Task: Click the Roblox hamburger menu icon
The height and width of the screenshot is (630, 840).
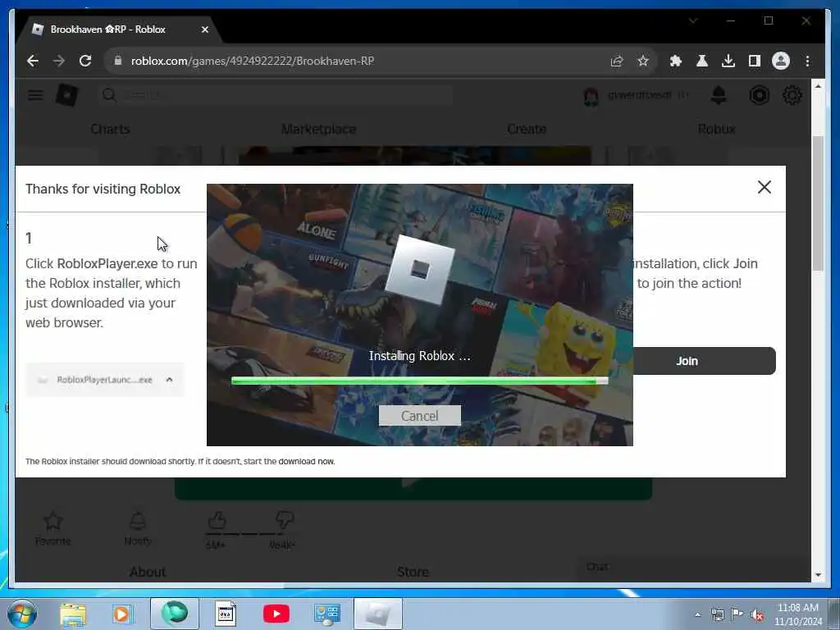Action: pos(35,95)
